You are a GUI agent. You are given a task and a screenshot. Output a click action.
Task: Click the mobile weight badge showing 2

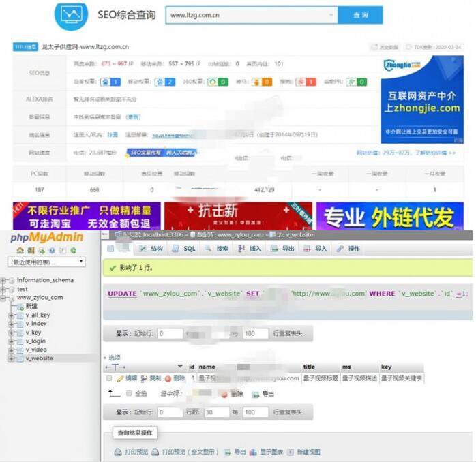165,82
